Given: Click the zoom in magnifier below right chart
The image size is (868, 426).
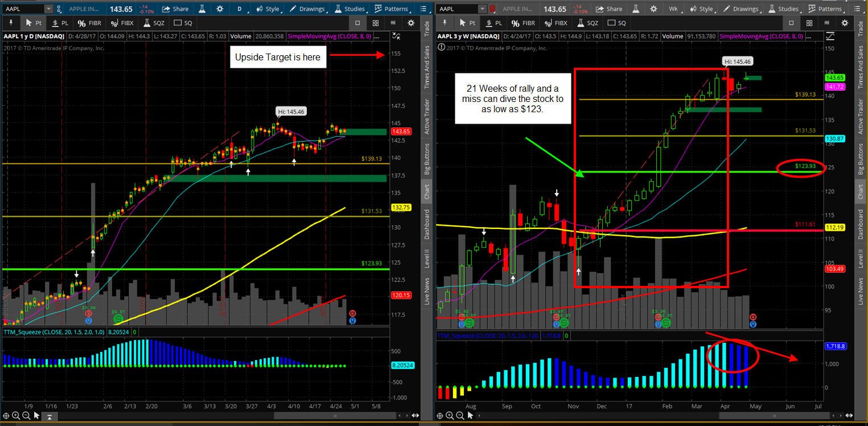Looking at the screenshot, I should point(450,416).
